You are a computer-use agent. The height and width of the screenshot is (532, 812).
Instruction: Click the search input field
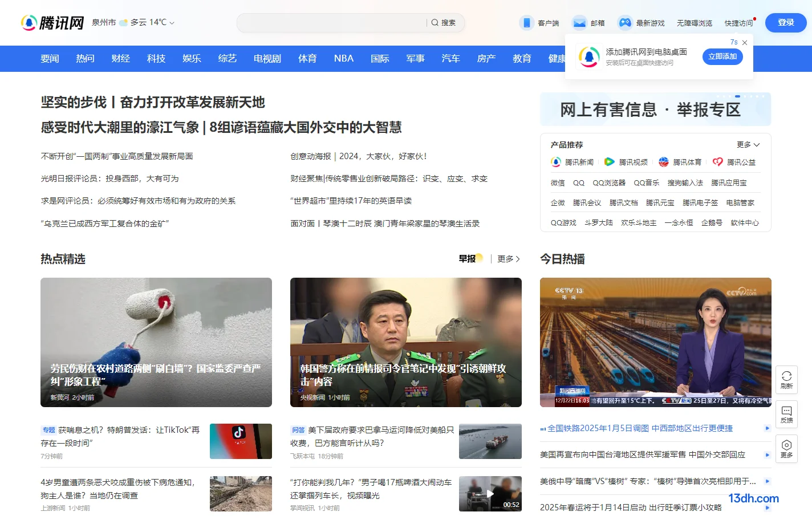coord(332,23)
